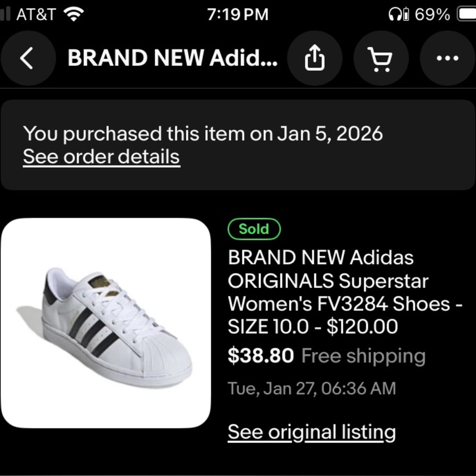Open See original listing
The image size is (476, 476).
[311, 431]
